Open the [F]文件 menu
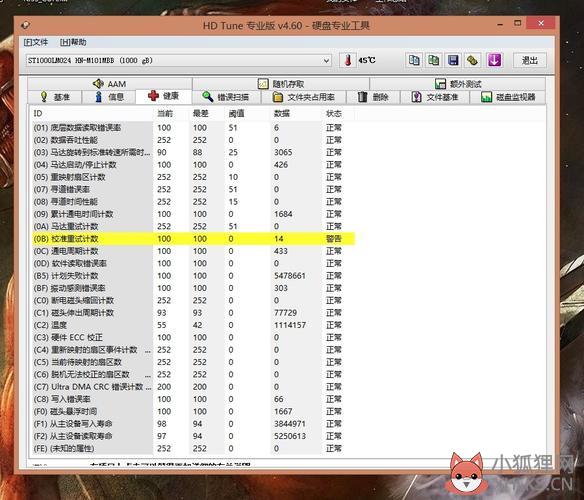 (x=36, y=42)
